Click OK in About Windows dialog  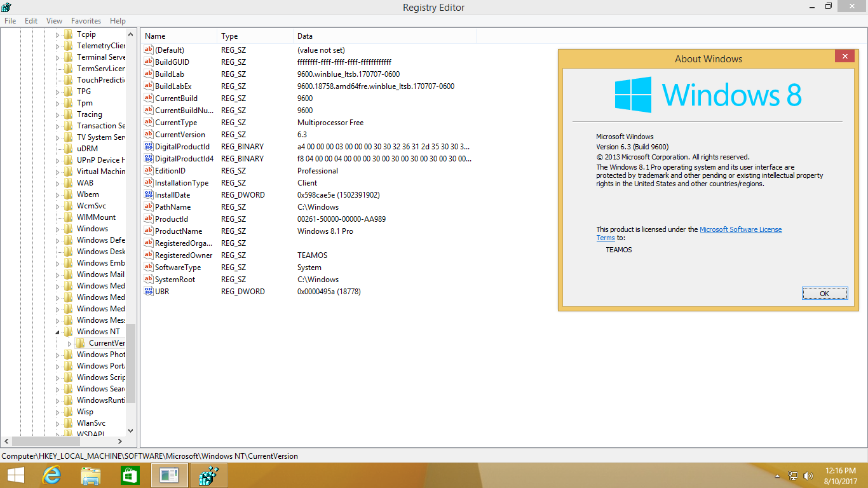[825, 293]
